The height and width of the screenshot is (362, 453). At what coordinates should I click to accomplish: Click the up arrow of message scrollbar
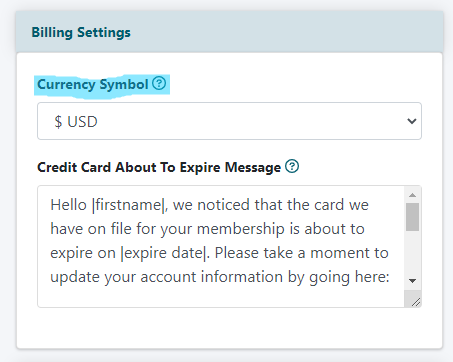point(413,195)
